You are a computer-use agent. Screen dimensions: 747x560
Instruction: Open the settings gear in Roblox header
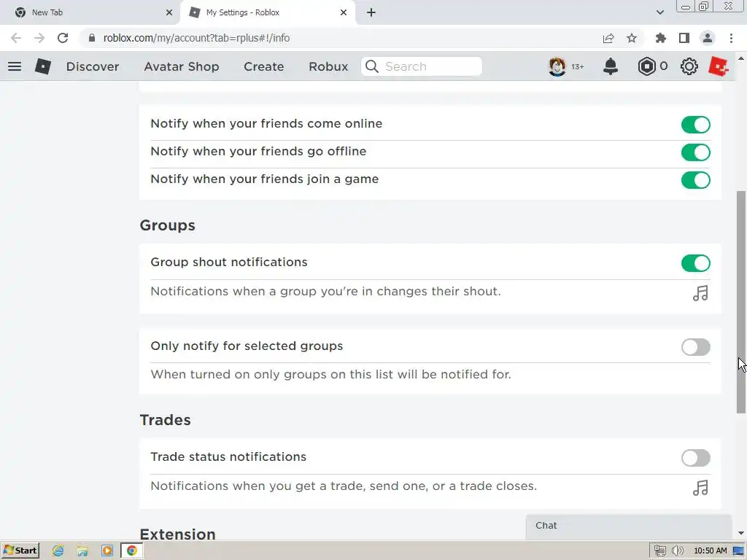[689, 66]
